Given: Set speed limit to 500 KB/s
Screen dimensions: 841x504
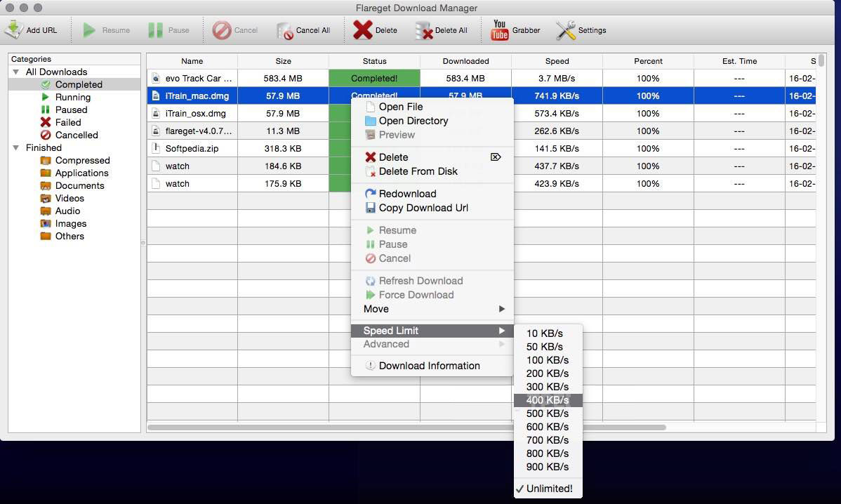Looking at the screenshot, I should [548, 413].
